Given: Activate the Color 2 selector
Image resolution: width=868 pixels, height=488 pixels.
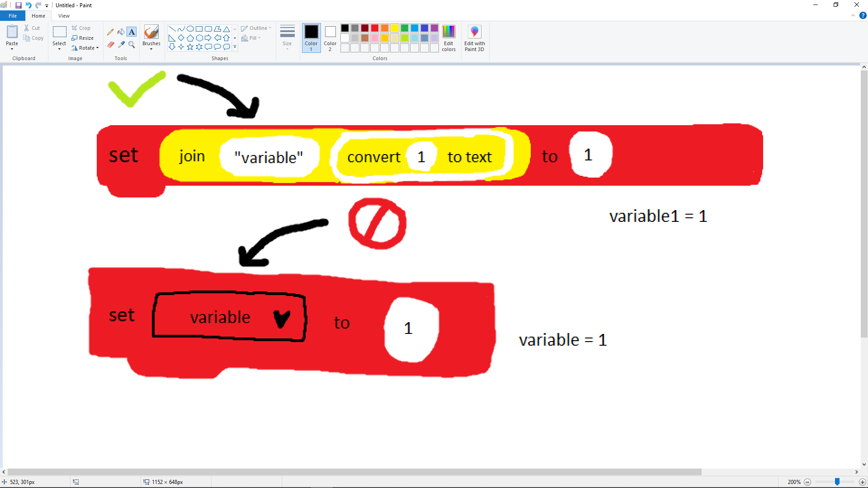Looking at the screenshot, I should (330, 38).
